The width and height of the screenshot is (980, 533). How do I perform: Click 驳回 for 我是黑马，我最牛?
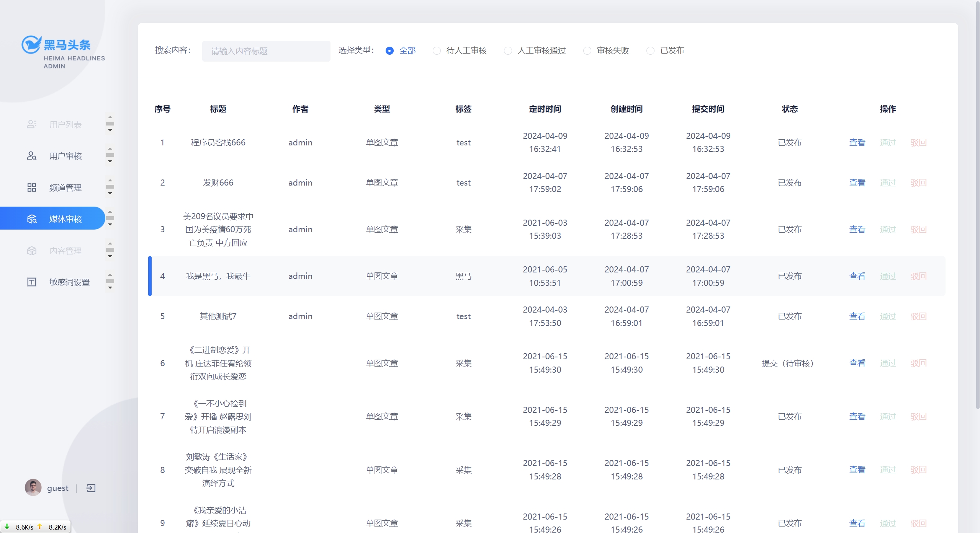918,276
